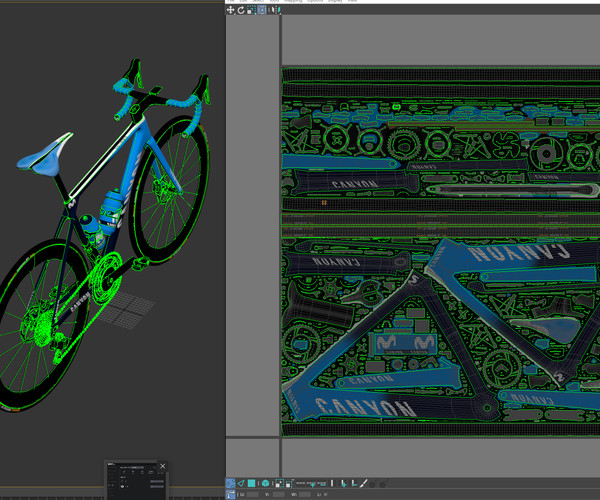600x500 pixels.
Task: Click the dashed-line loop selection icon
Action: [x=300, y=483]
